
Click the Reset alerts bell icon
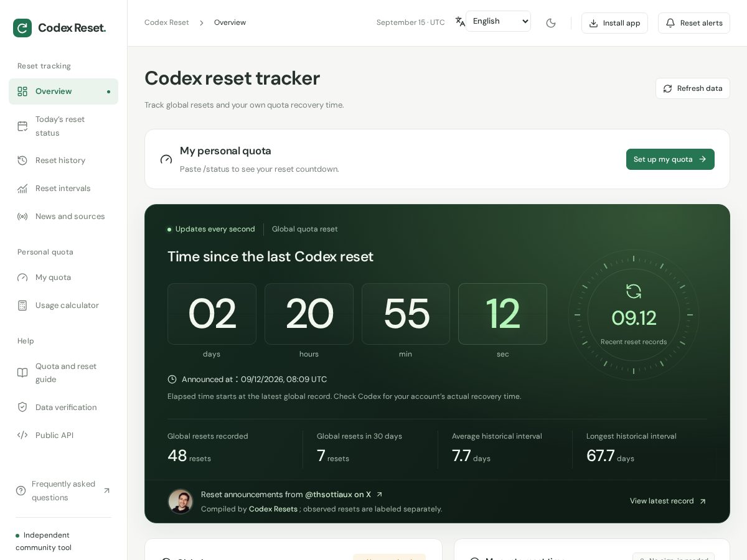tap(670, 23)
